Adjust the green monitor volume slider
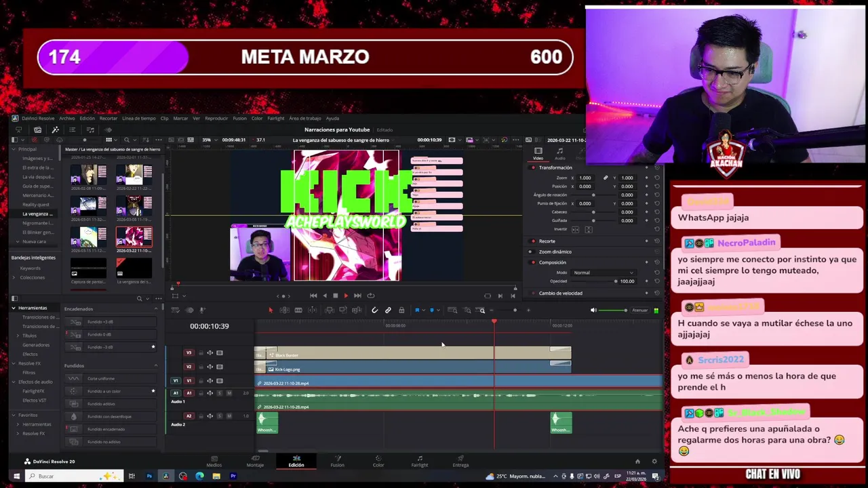The image size is (868, 488). (613, 310)
